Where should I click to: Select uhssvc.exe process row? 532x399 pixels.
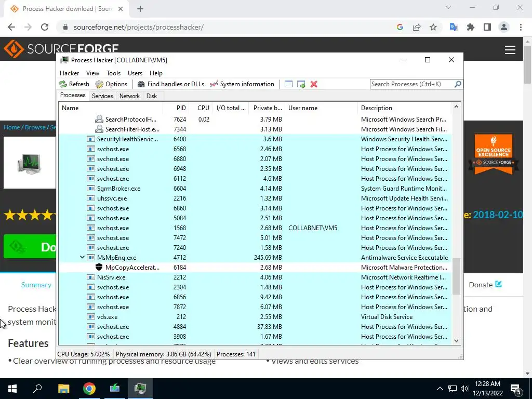(x=255, y=198)
